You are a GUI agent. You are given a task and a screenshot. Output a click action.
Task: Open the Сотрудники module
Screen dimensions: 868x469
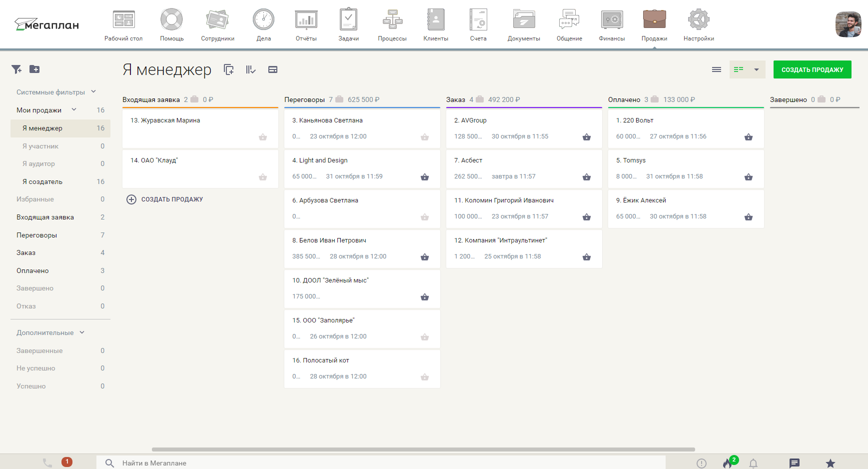point(217,25)
